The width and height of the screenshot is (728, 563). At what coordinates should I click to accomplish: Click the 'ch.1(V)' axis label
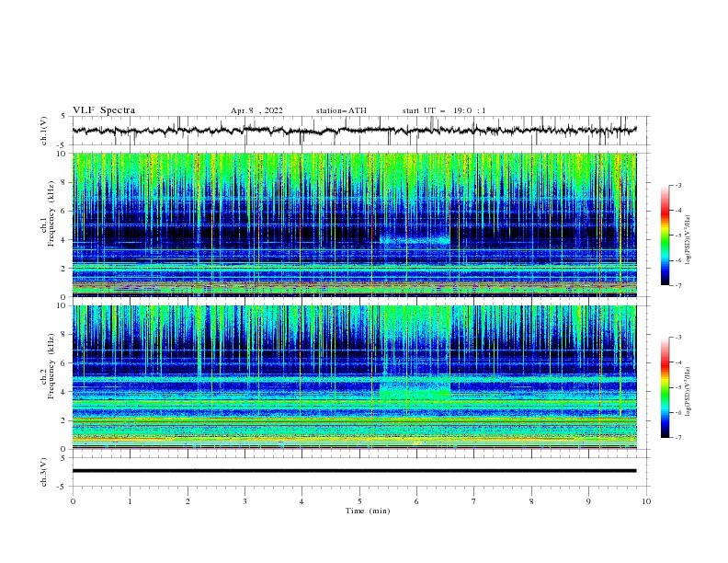tap(44, 131)
